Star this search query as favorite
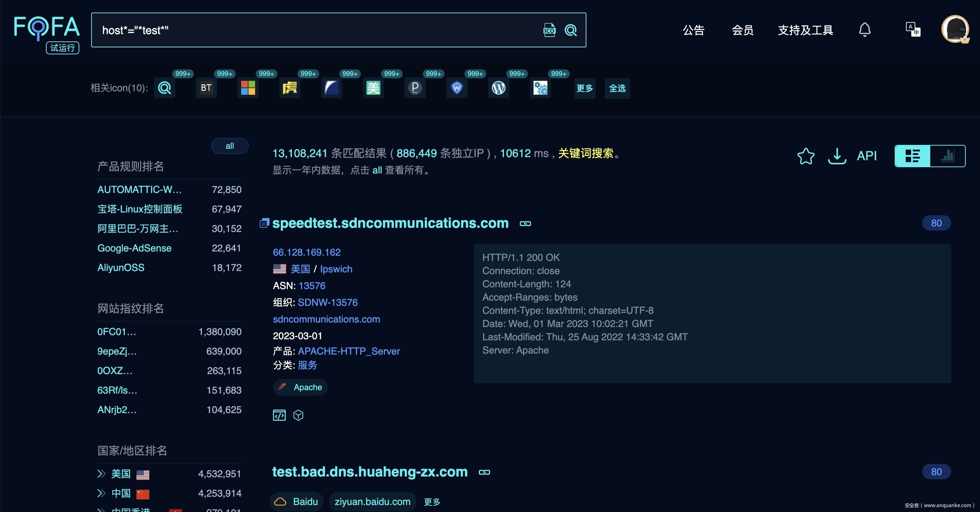The image size is (980, 512). [805, 156]
